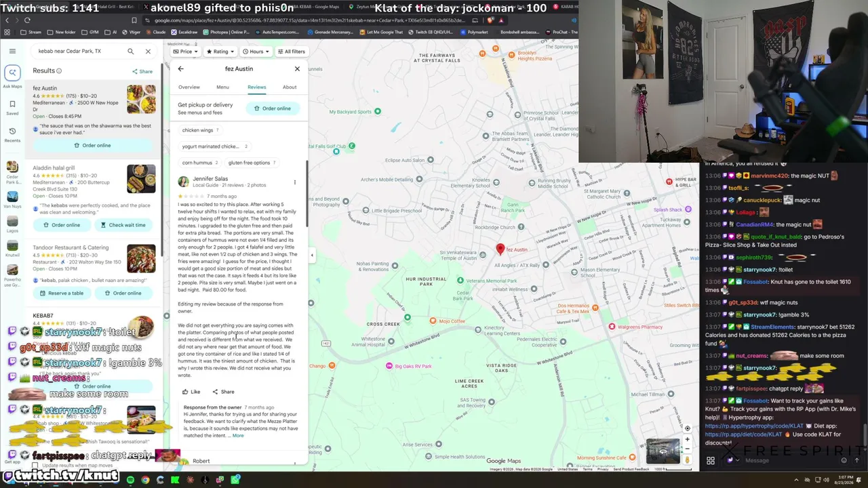
Task: Open the Price filter dropdown
Action: pos(185,52)
